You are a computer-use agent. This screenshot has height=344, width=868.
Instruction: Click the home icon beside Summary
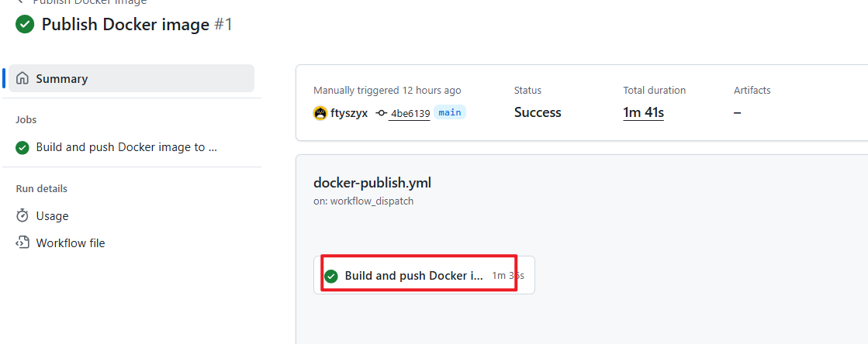tap(22, 78)
